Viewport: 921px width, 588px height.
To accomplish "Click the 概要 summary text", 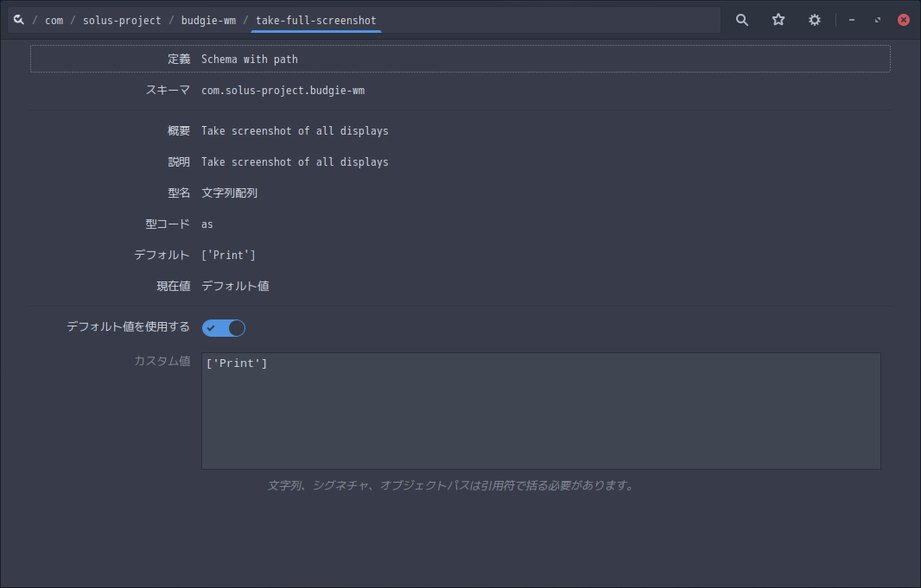I will [x=295, y=131].
